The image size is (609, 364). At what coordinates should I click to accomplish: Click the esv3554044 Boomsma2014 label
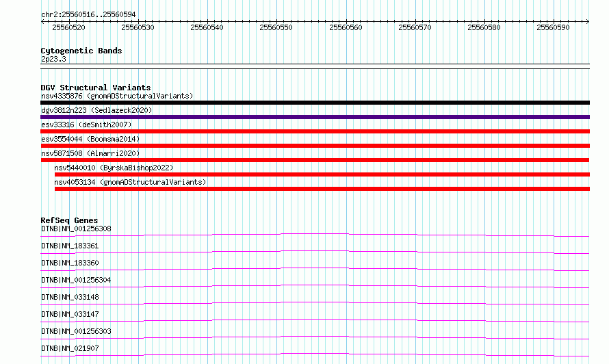pos(90,139)
